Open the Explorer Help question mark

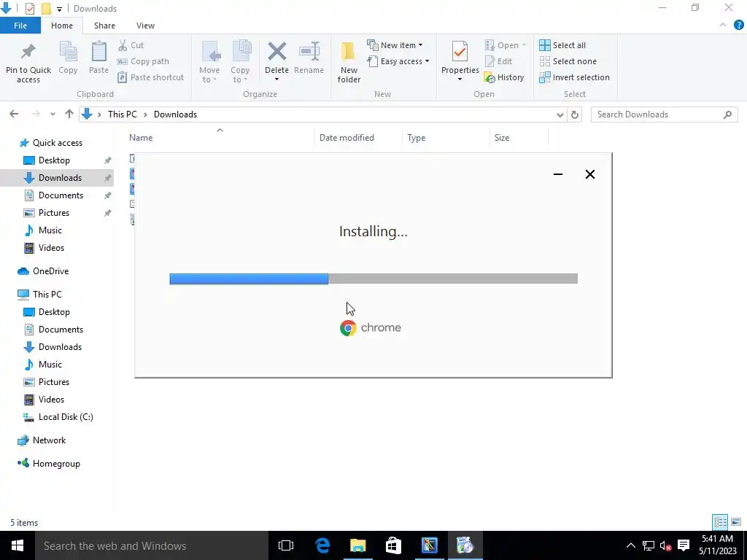(x=739, y=26)
